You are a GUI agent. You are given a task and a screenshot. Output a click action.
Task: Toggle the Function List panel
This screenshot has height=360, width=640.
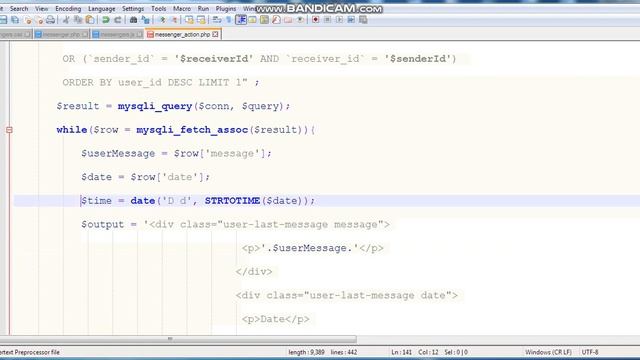pos(276,20)
